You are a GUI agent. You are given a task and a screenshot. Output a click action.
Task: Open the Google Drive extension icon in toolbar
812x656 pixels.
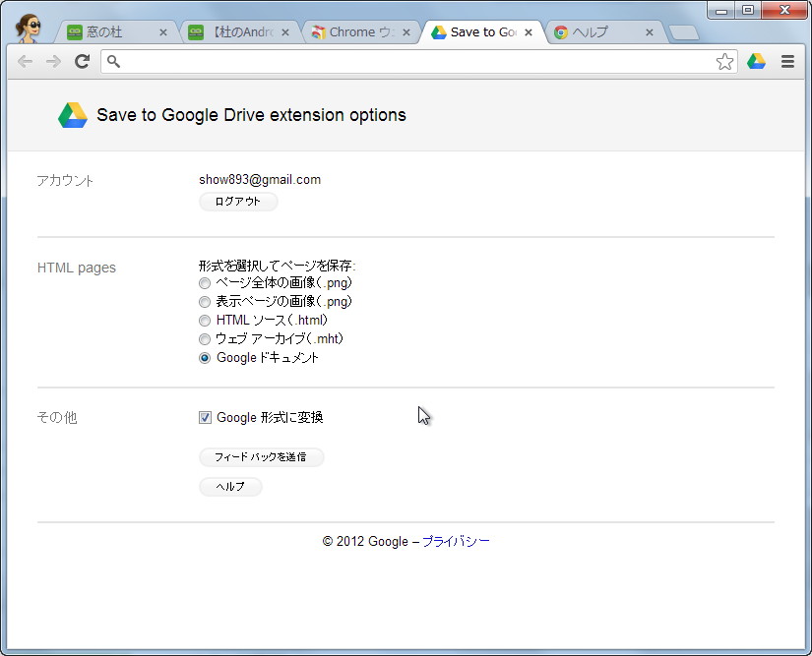(756, 62)
